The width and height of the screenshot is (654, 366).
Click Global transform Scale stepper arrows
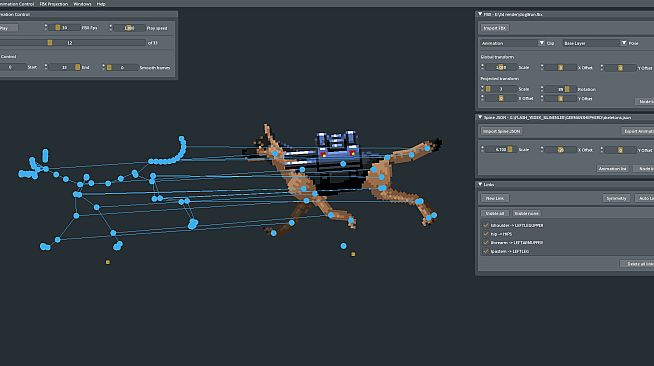click(482, 67)
